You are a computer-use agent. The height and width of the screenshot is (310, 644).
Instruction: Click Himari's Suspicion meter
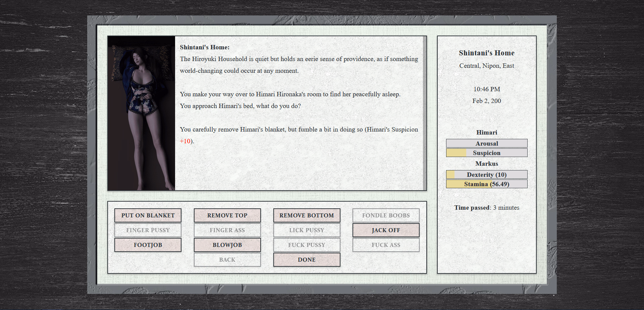tap(486, 153)
